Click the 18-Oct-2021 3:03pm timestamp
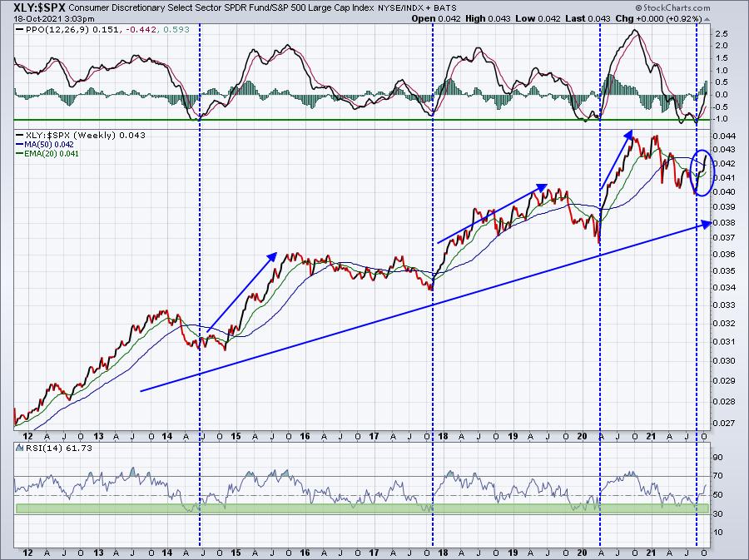Screen dimensions: 749x560 [x=54, y=19]
